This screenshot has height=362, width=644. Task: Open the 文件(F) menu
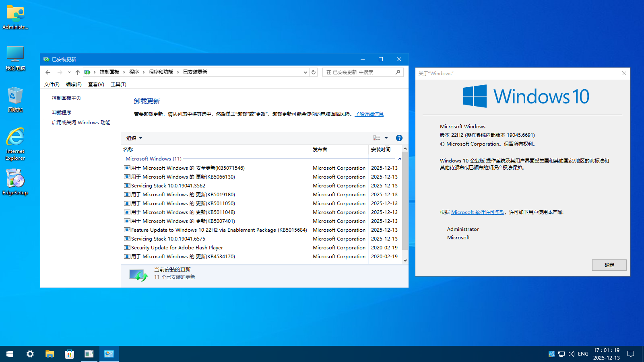[x=52, y=84]
